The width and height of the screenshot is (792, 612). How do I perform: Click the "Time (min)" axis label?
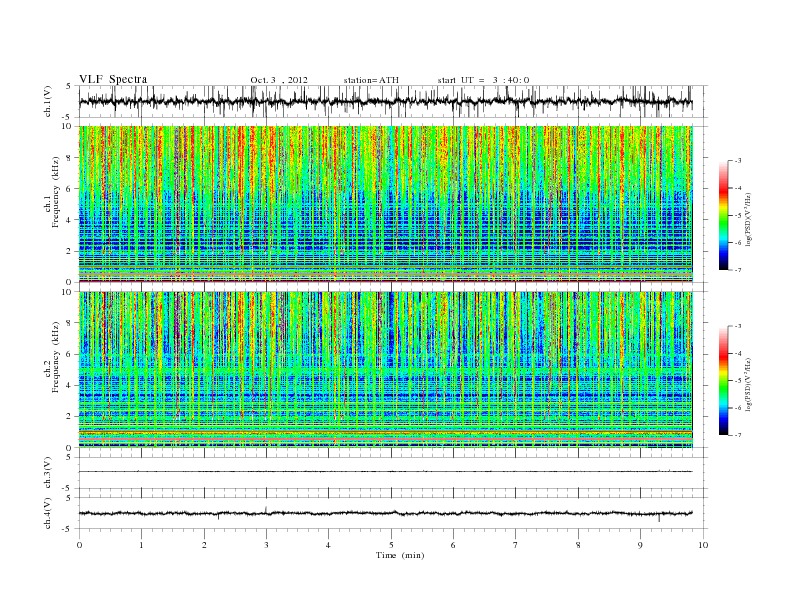(x=400, y=555)
